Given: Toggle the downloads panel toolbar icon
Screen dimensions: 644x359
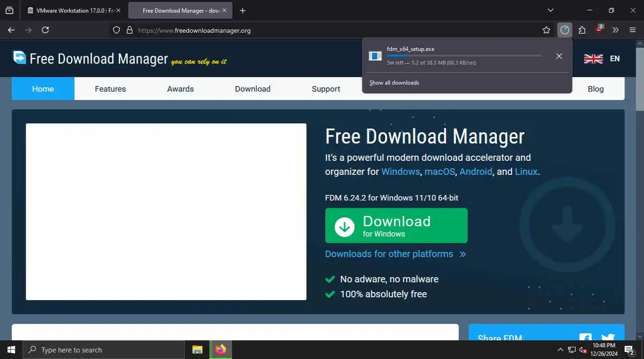Looking at the screenshot, I should point(565,30).
